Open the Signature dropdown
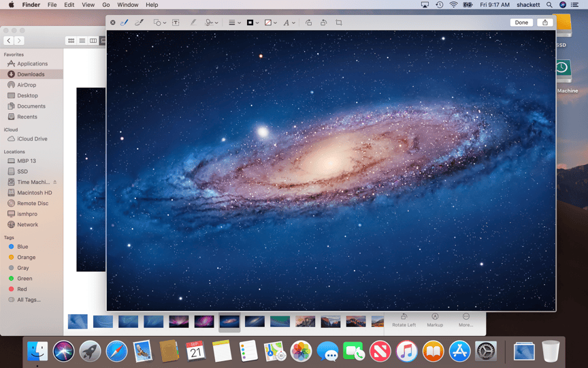Viewport: 588px width, 368px height. coord(212,22)
